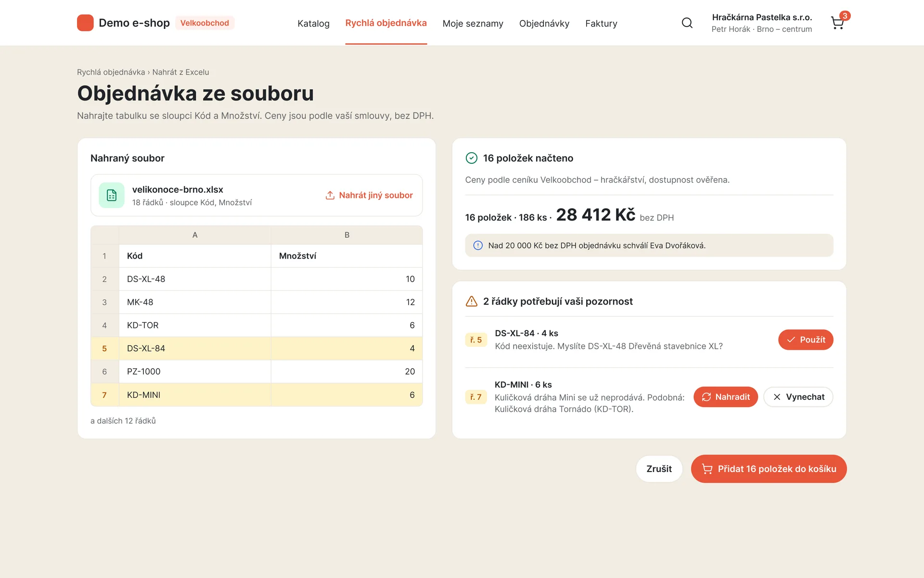Click the cart badge showing 3

click(x=845, y=16)
